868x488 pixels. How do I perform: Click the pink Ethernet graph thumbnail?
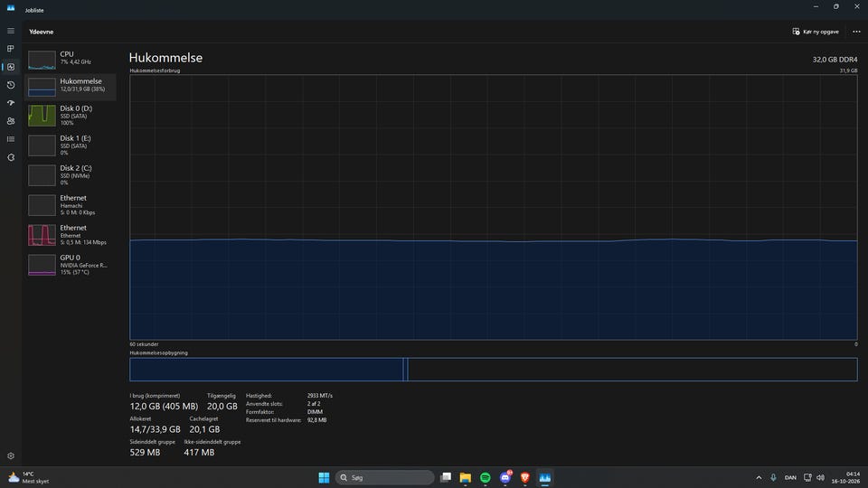42,235
